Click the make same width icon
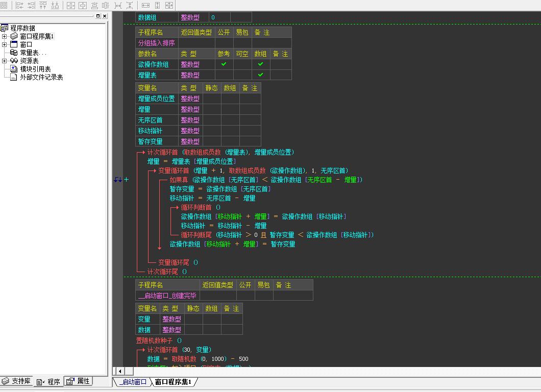Screen dimensions: 541x392 tap(145, 5)
